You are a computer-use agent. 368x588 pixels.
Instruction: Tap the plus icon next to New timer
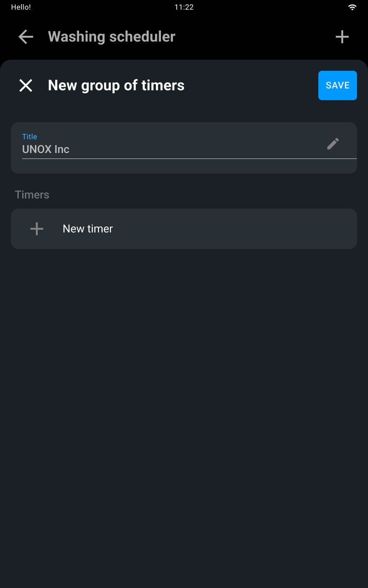(37, 229)
